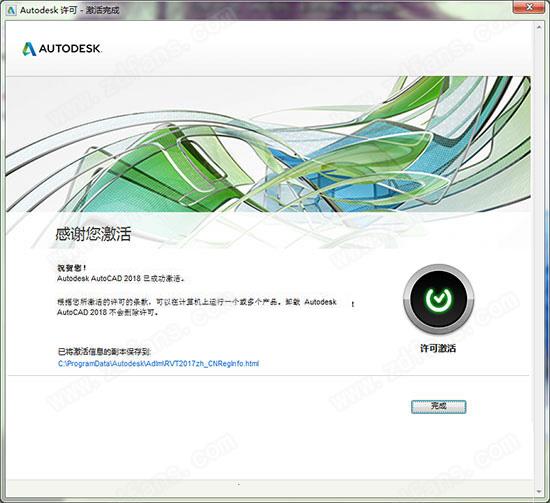Click the 感谢您激活 heading
The image size is (550, 503).
tap(93, 234)
